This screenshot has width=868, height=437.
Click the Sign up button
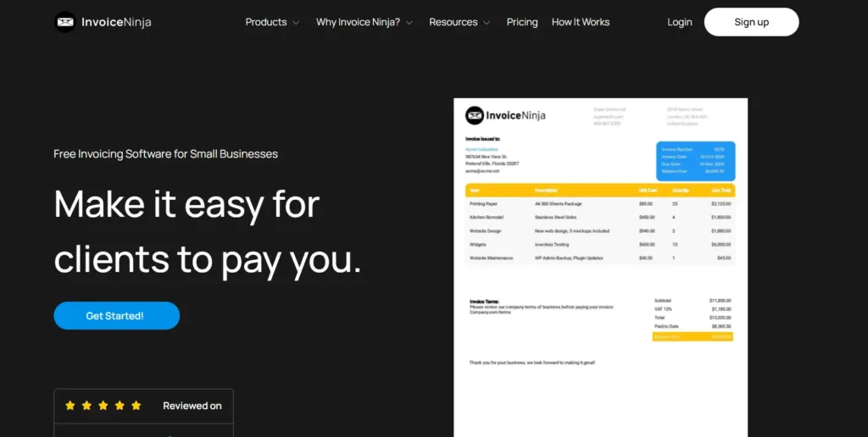point(751,22)
